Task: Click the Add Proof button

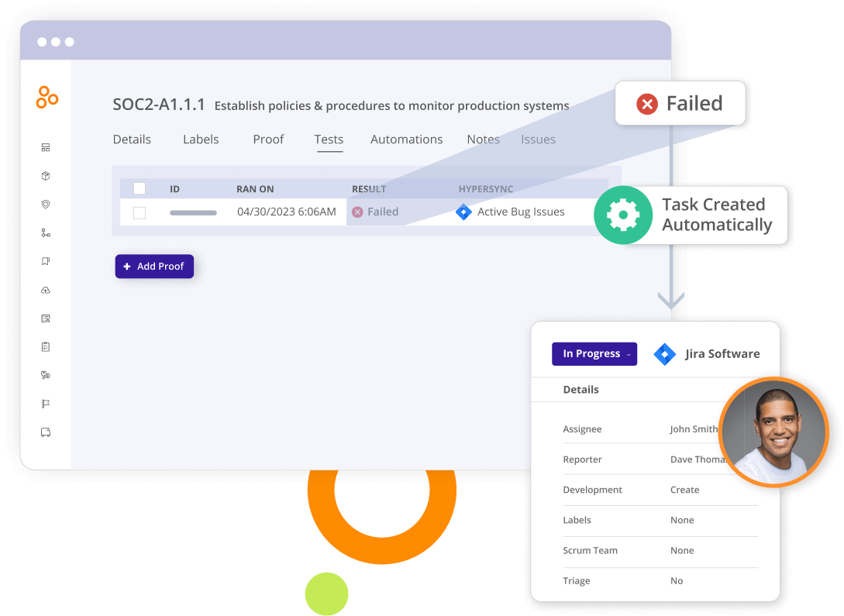Action: 154,267
